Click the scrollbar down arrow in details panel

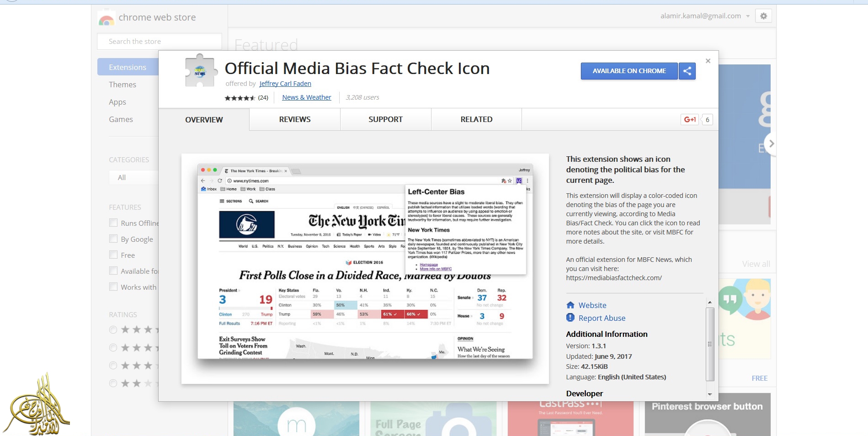710,394
